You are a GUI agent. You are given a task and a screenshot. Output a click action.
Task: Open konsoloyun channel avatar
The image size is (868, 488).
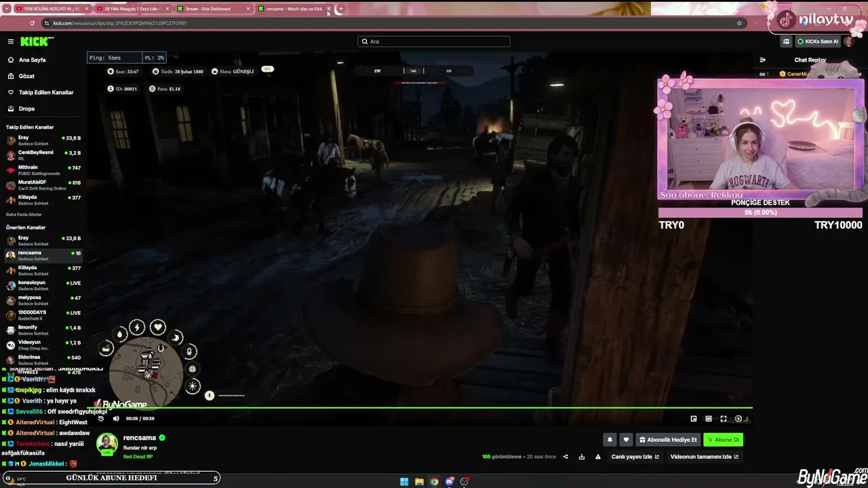pyautogui.click(x=11, y=285)
